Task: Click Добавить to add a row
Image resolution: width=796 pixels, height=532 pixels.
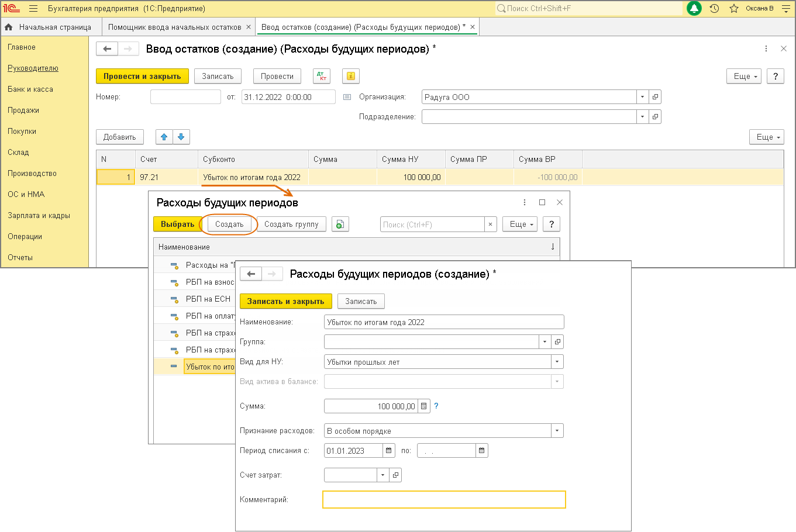Action: coord(120,137)
